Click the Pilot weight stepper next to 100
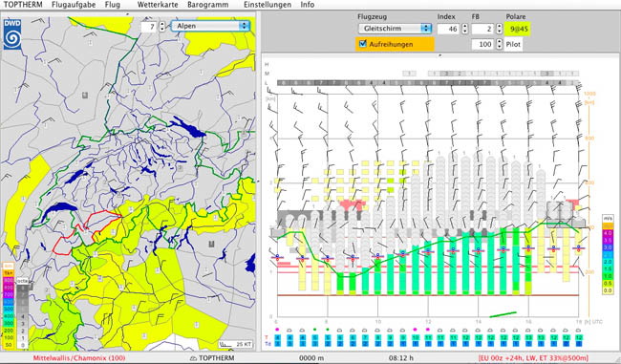 click(x=500, y=44)
